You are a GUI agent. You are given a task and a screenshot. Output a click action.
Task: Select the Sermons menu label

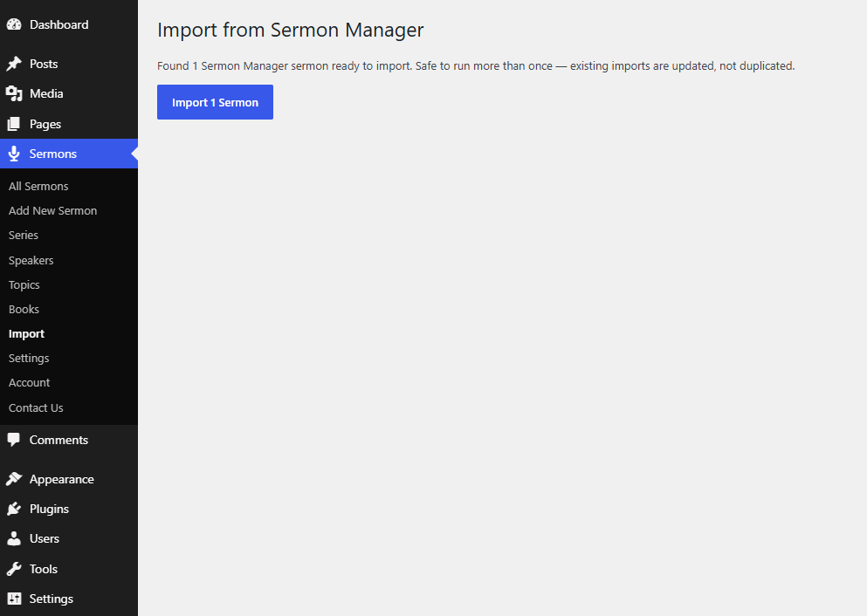[53, 154]
